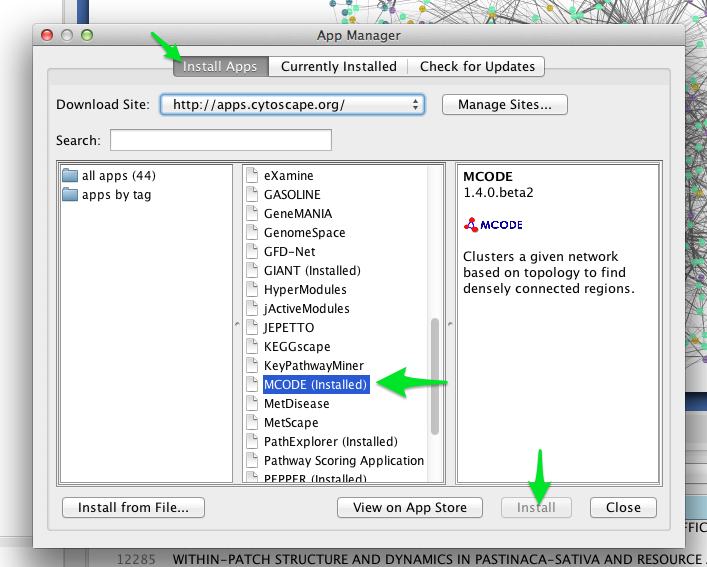The image size is (707, 567).
Task: Select KEGGscape in the app list
Action: (297, 347)
